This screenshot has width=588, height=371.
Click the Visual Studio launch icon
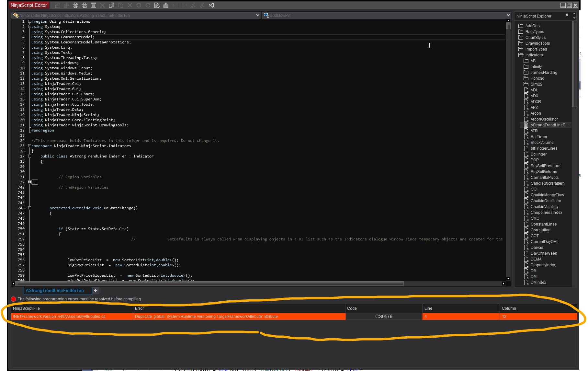(x=211, y=5)
